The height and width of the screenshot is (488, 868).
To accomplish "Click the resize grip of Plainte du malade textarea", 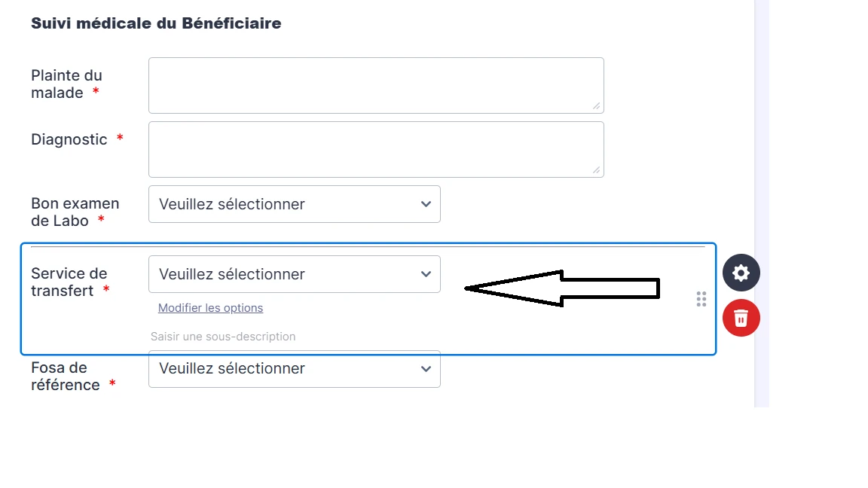I will pos(596,106).
